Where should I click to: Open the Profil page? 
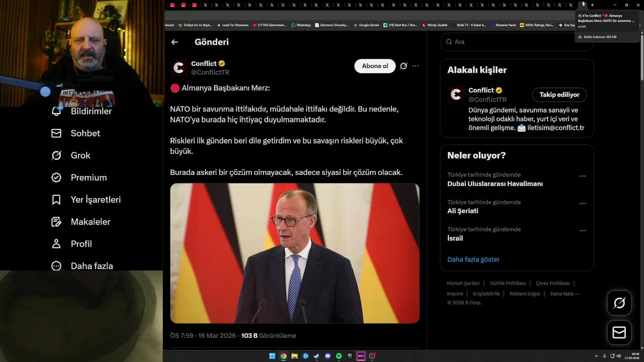coord(71,244)
